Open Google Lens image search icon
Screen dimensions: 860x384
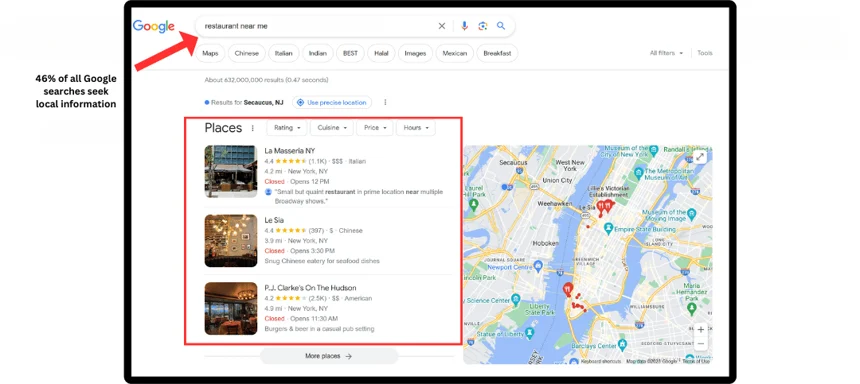point(483,26)
